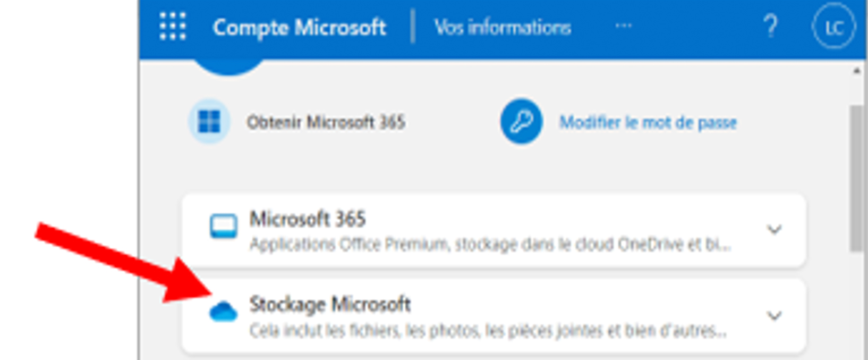Select the Vos informations tab
This screenshot has height=360, width=868.
pos(503,27)
